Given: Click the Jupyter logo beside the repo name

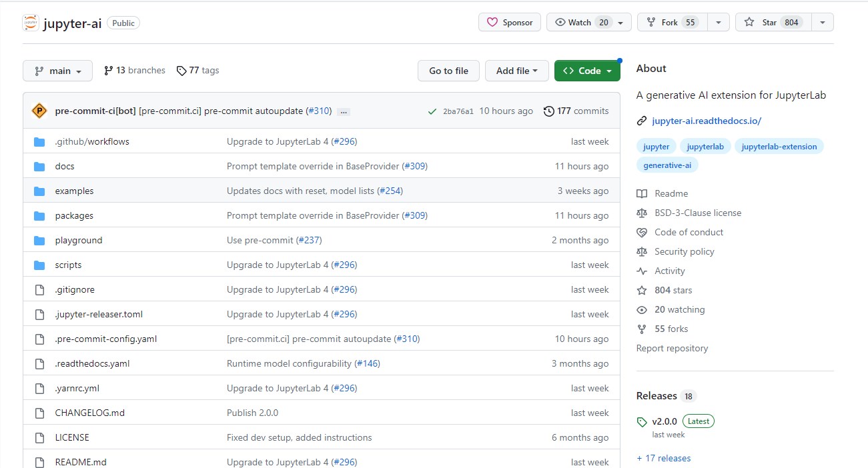Looking at the screenshot, I should click(x=31, y=23).
